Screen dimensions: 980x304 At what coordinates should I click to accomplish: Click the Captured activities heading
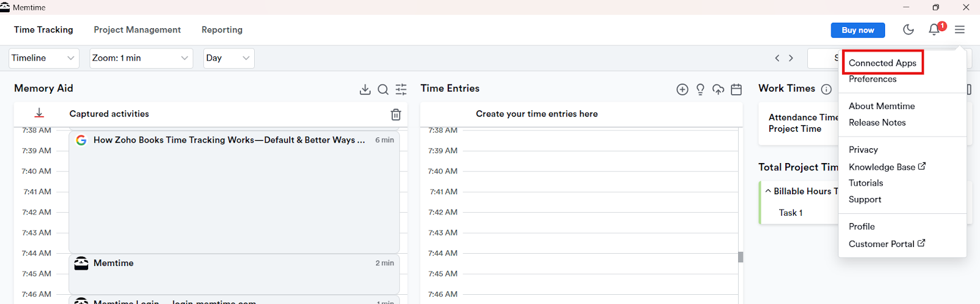pyautogui.click(x=109, y=114)
